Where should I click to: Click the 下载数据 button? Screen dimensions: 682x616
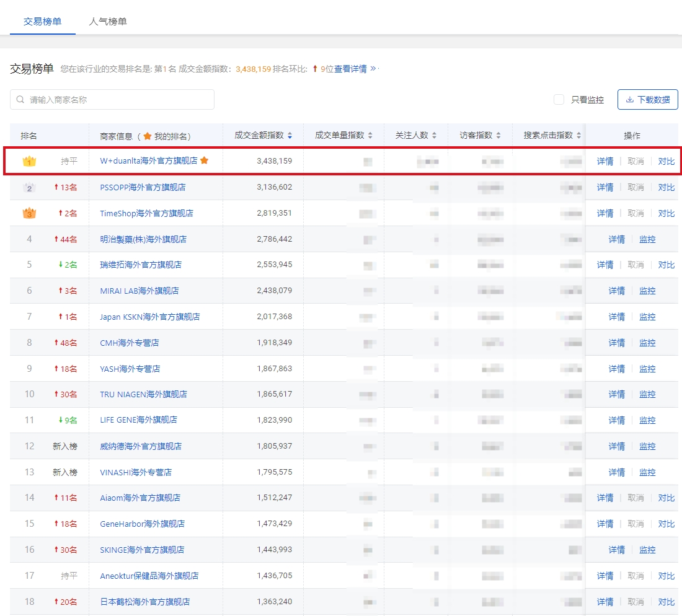[648, 100]
